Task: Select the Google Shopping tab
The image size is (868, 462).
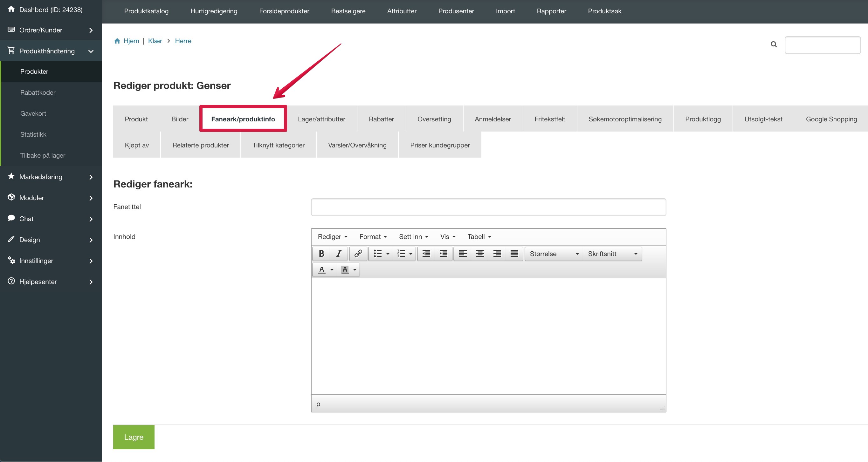Action: [x=831, y=119]
